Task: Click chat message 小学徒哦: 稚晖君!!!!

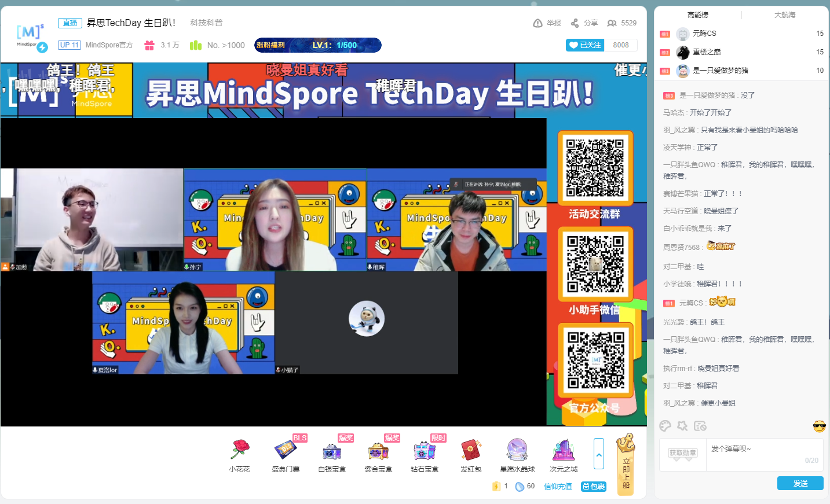Action: point(703,284)
